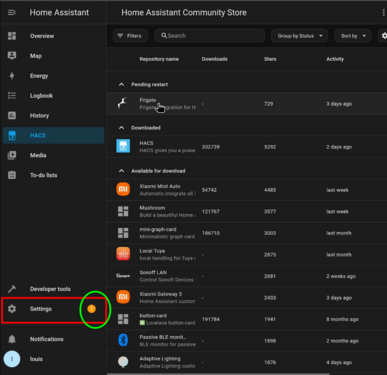Viewport: 387px width, 375px height.
Task: Open the Notifications bell icon
Action: (x=12, y=339)
